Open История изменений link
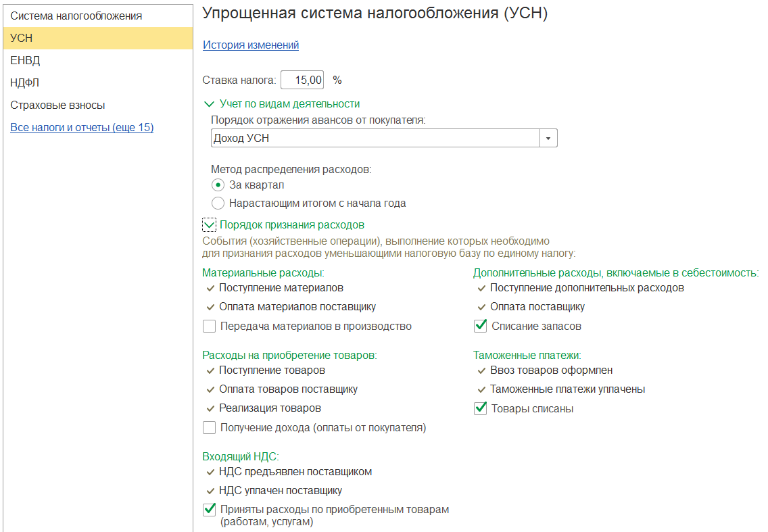The width and height of the screenshot is (768, 532). point(251,45)
